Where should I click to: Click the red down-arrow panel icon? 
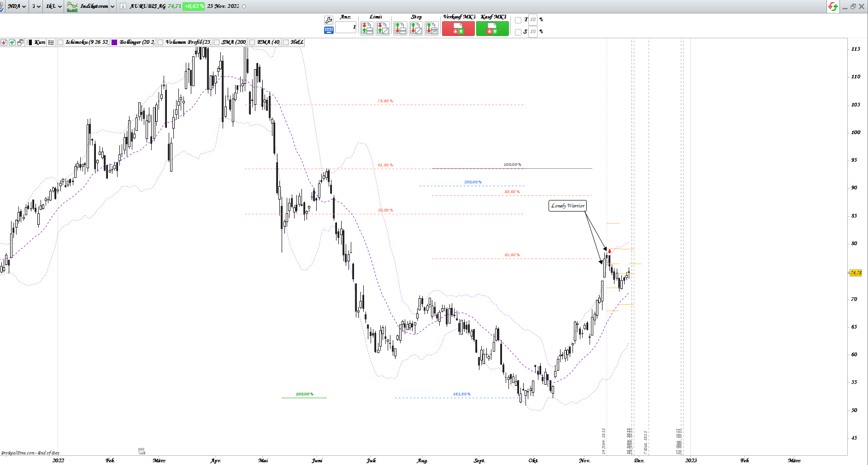coord(4,42)
